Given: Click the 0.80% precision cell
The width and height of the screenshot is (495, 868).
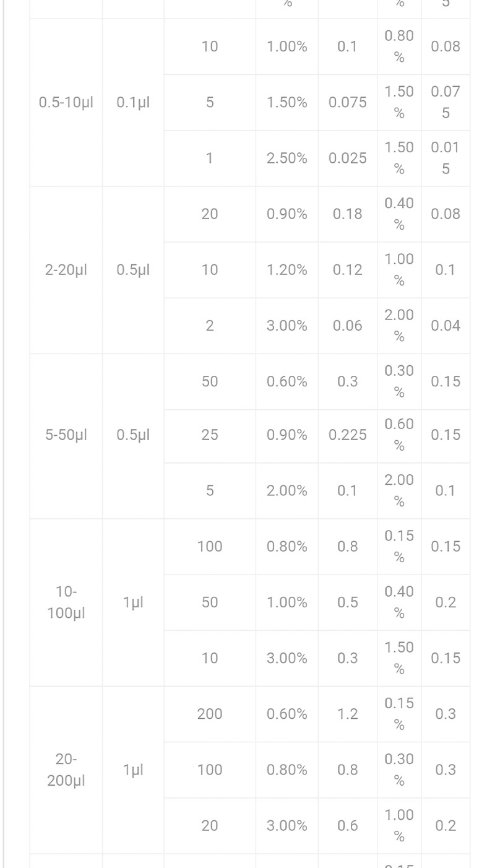Looking at the screenshot, I should [399, 46].
